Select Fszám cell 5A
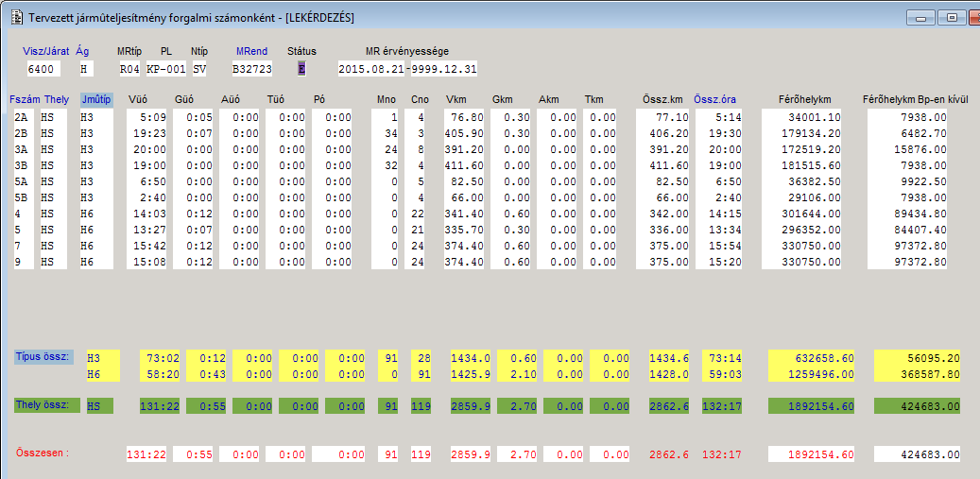 click(25, 181)
